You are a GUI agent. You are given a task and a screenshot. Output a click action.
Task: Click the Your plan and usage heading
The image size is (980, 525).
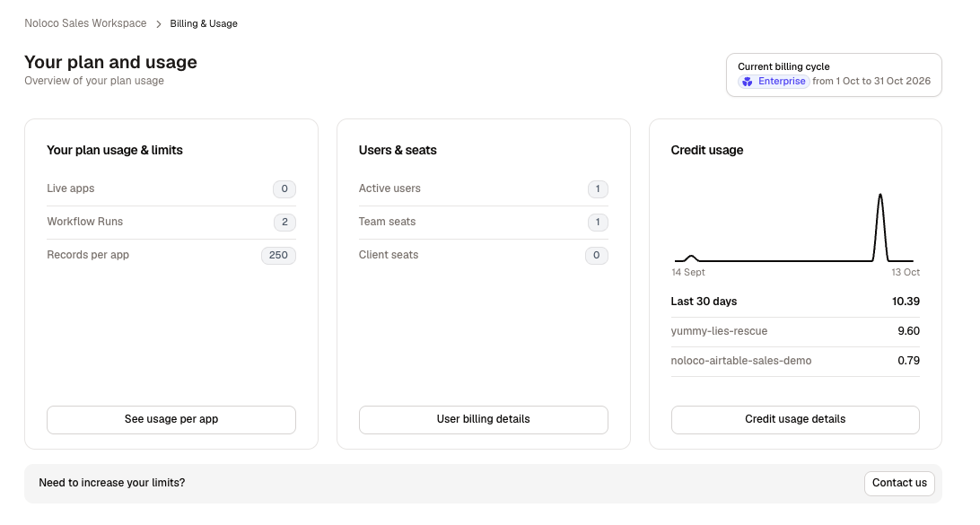[x=110, y=62]
